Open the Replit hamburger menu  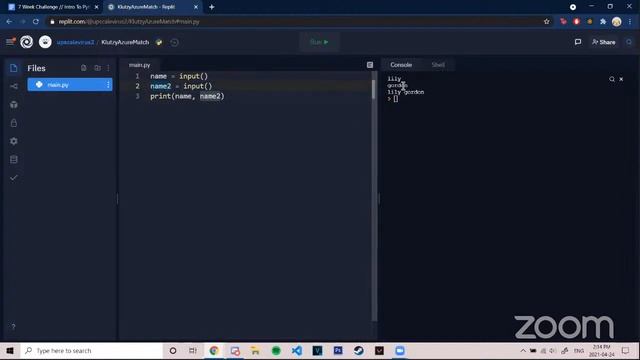click(10, 42)
